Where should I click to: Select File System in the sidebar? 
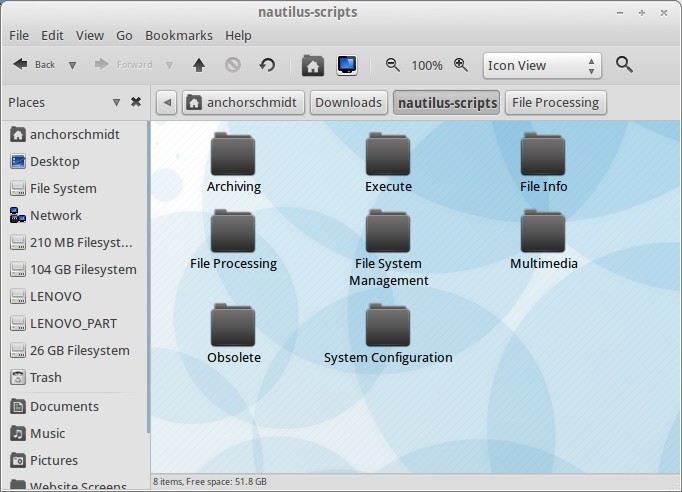coord(74,188)
